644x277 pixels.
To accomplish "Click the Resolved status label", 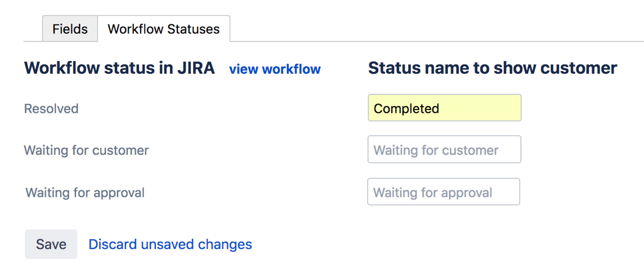I will (51, 109).
